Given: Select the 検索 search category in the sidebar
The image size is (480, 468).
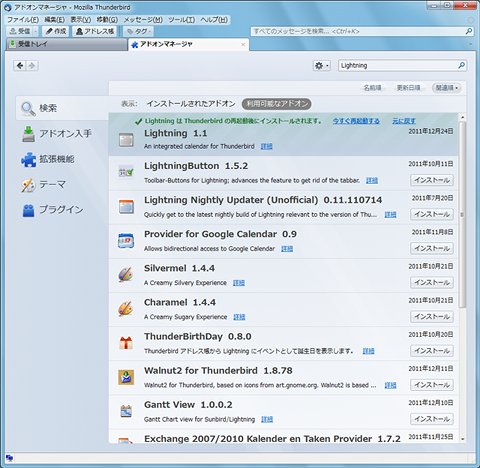Looking at the screenshot, I should click(x=62, y=108).
